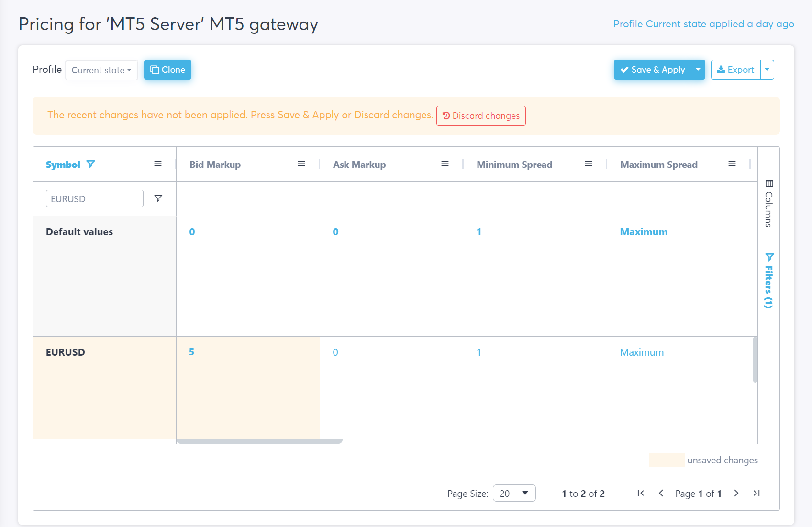Select the Default values row label
Image resolution: width=812 pixels, height=527 pixels.
(x=79, y=232)
